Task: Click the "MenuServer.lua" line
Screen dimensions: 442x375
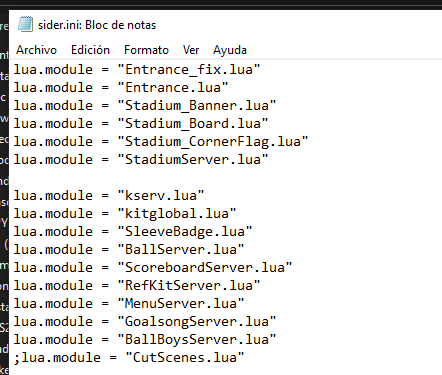Action: (x=129, y=304)
